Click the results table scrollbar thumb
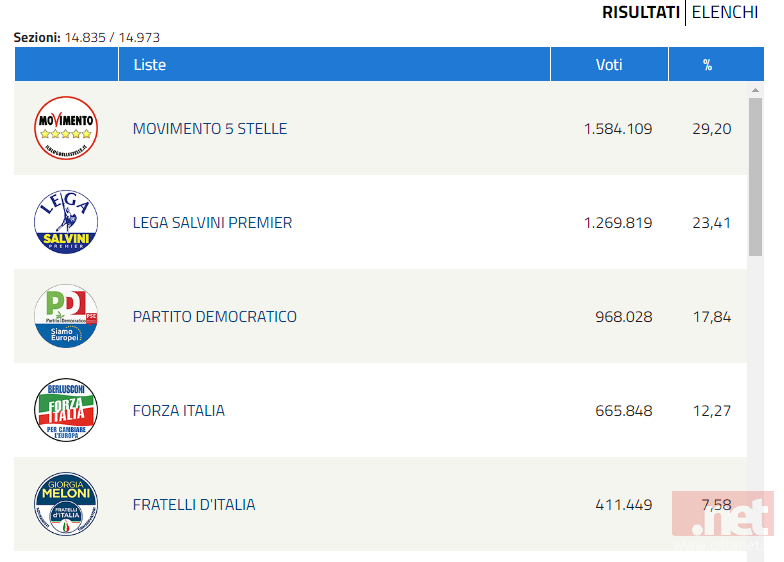 point(755,177)
